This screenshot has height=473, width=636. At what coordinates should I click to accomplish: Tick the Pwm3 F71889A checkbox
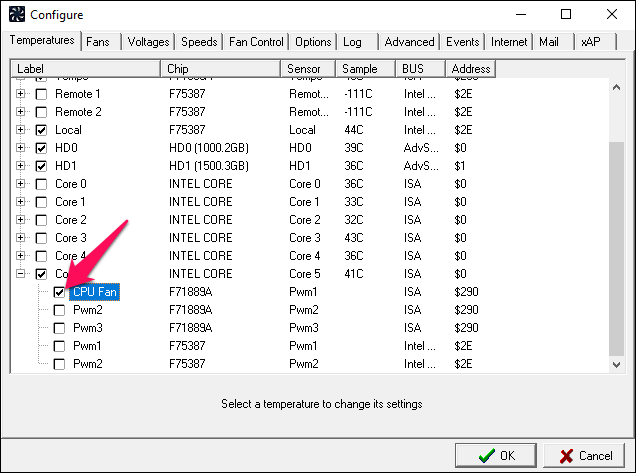59,328
